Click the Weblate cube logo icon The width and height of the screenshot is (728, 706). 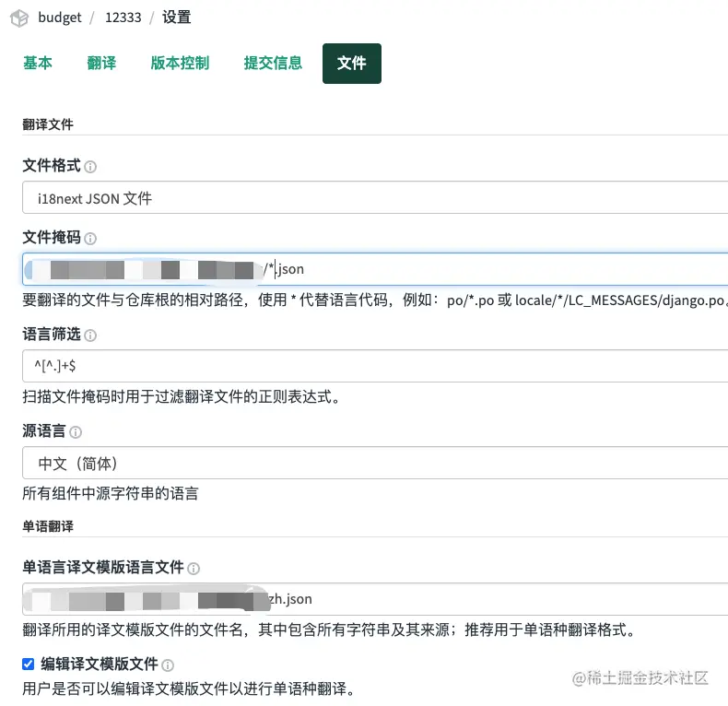point(19,18)
